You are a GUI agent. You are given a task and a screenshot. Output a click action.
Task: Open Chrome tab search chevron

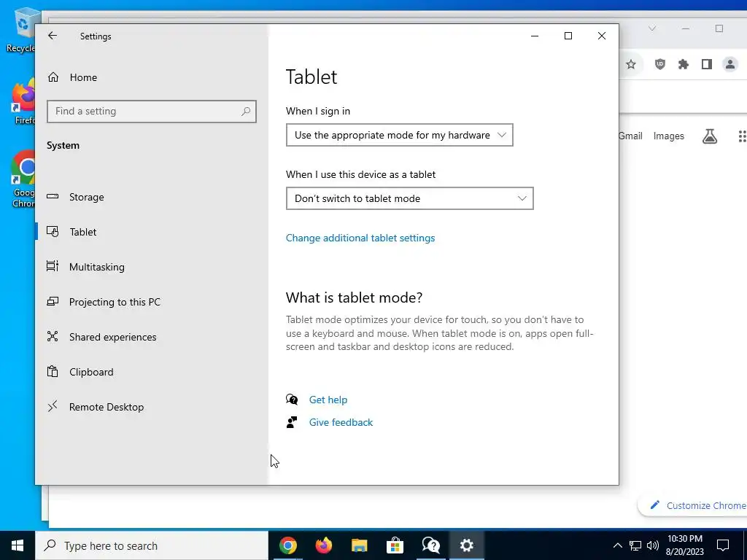click(x=652, y=28)
